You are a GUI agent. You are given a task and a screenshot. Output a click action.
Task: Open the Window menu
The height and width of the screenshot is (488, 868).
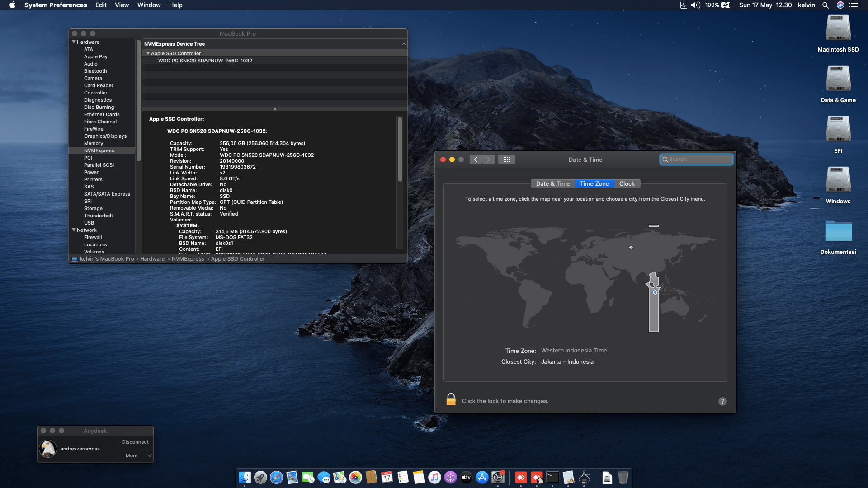(149, 5)
